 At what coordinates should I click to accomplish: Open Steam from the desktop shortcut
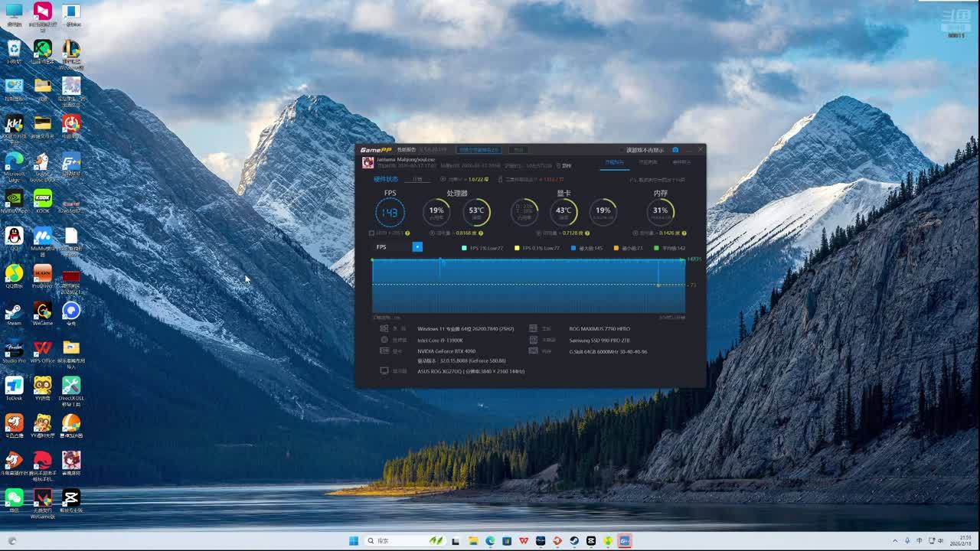click(14, 312)
